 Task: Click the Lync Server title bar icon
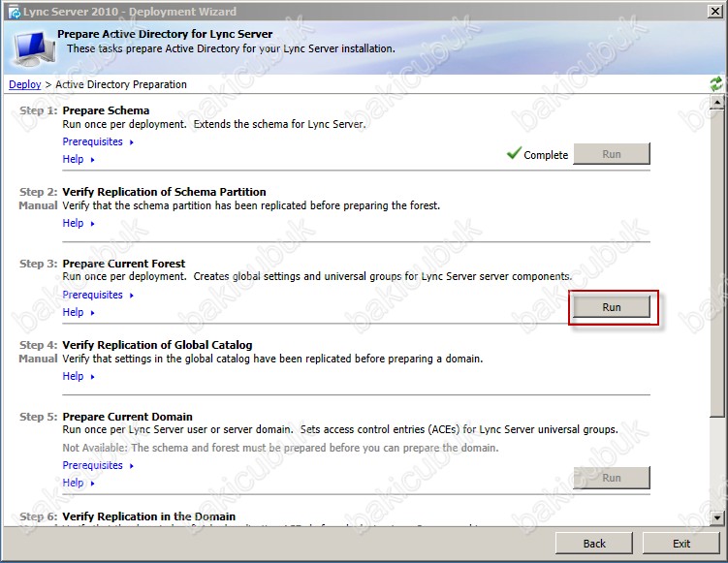tap(15, 12)
